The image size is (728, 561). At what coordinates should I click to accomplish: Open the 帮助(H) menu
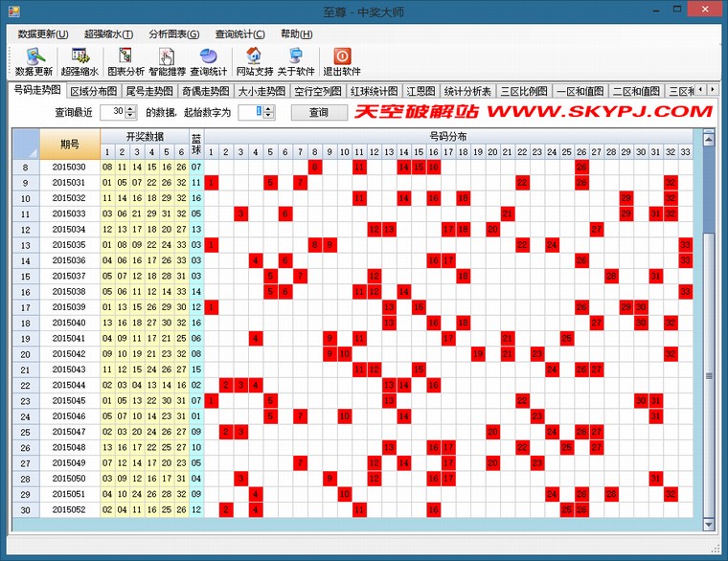[x=296, y=34]
